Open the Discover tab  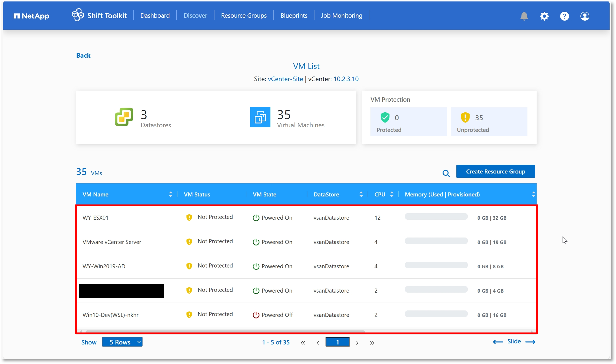click(x=195, y=15)
